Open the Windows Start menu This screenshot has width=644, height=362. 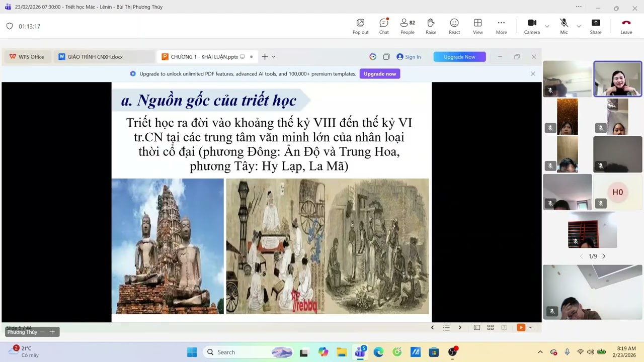tap(192, 352)
